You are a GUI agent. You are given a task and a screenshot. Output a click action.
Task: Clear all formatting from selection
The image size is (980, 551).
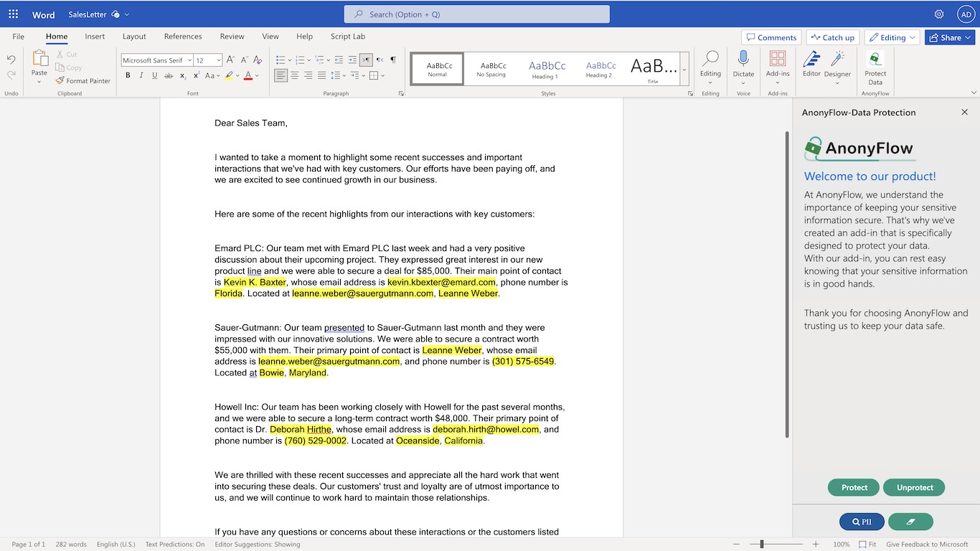[x=258, y=60]
